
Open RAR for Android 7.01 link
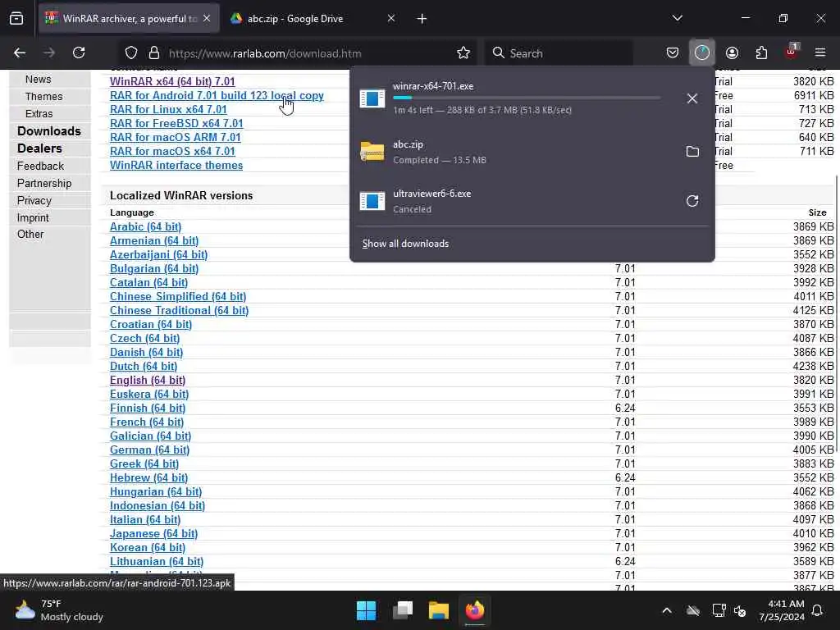(217, 95)
